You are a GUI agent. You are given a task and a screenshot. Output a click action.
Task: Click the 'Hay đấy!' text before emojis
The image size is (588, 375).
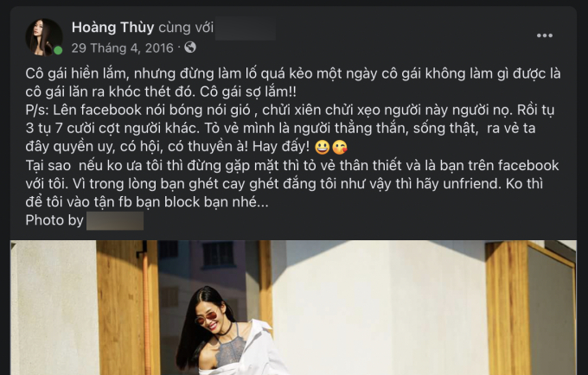pyautogui.click(x=281, y=147)
